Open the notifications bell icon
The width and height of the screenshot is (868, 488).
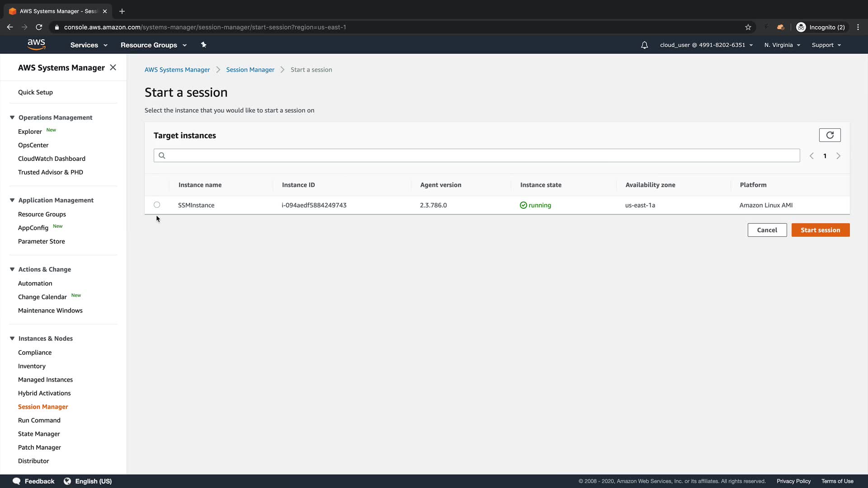pyautogui.click(x=644, y=45)
